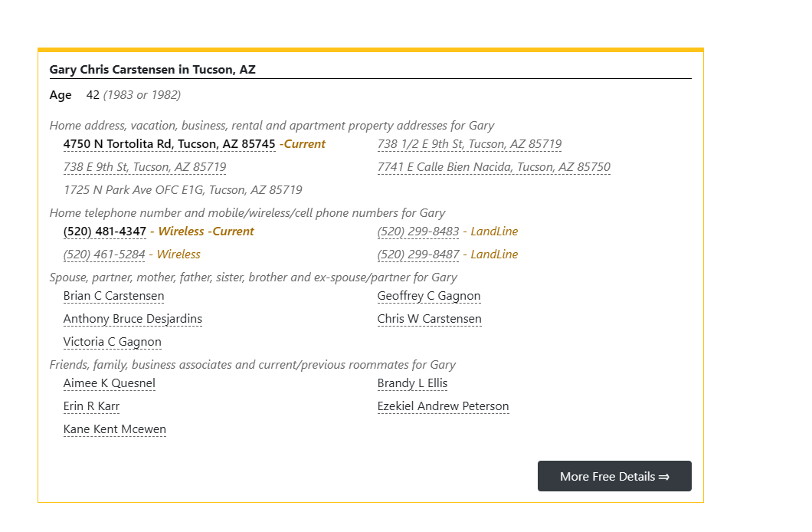The image size is (812, 532).
Task: View Anthony Bruce Desjardins' profile
Action: [x=133, y=319]
